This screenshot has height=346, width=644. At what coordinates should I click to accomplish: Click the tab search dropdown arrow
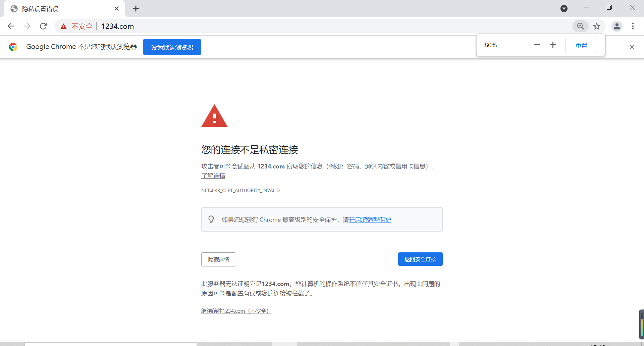click(564, 9)
